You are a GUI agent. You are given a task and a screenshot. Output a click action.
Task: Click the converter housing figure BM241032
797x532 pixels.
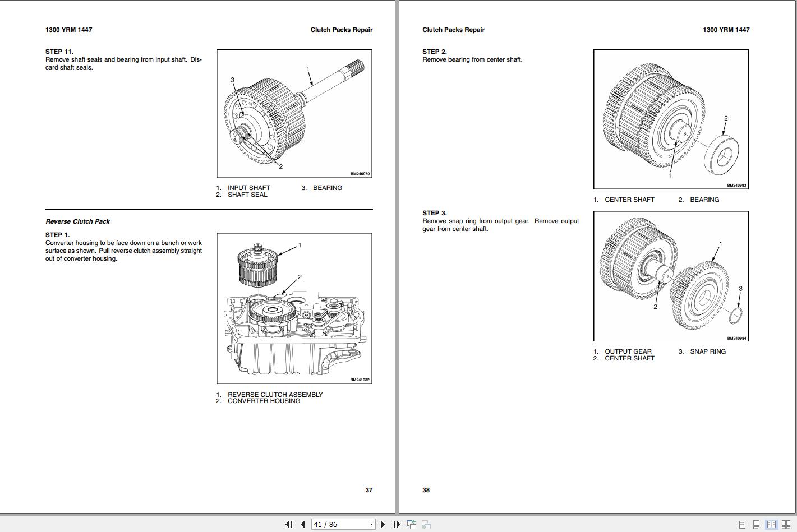(294, 308)
